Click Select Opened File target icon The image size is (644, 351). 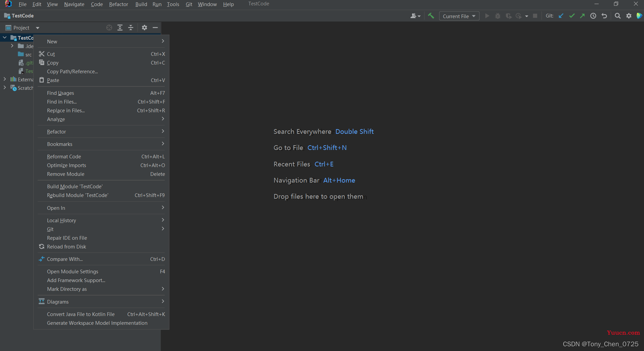[x=109, y=28]
